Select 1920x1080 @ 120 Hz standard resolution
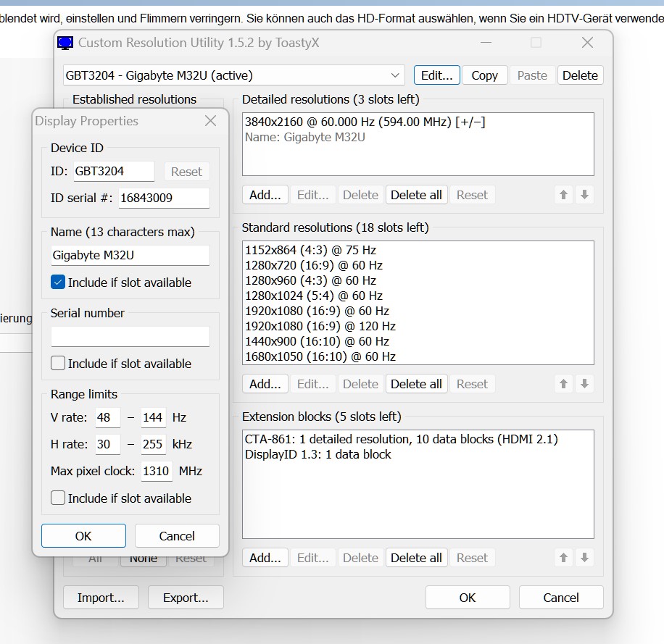 coord(320,326)
